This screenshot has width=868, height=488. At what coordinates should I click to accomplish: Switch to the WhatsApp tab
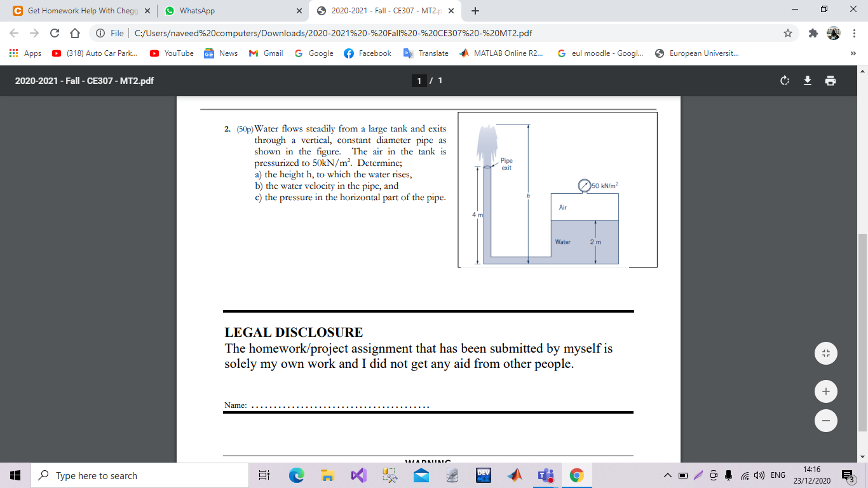(x=233, y=11)
